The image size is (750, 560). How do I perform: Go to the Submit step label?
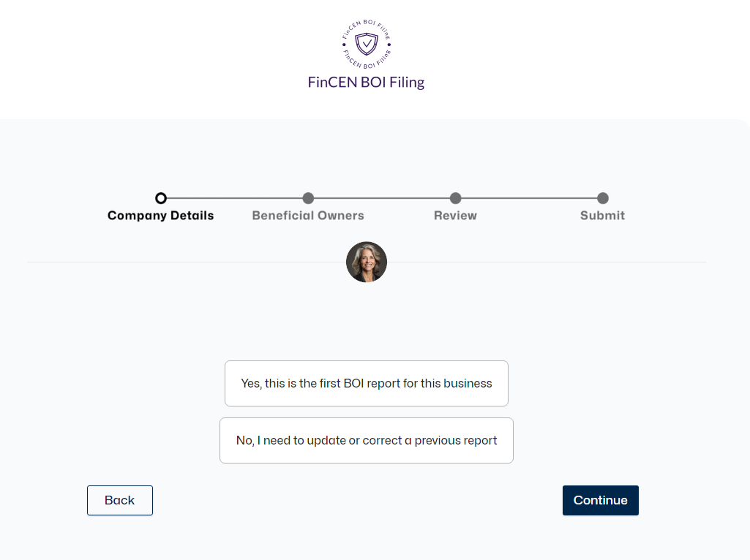tap(603, 216)
